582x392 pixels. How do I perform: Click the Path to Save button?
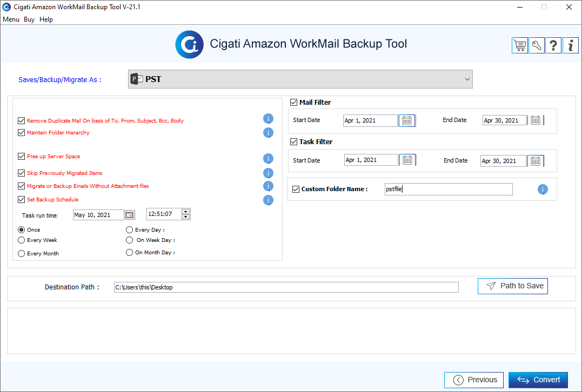tap(513, 286)
